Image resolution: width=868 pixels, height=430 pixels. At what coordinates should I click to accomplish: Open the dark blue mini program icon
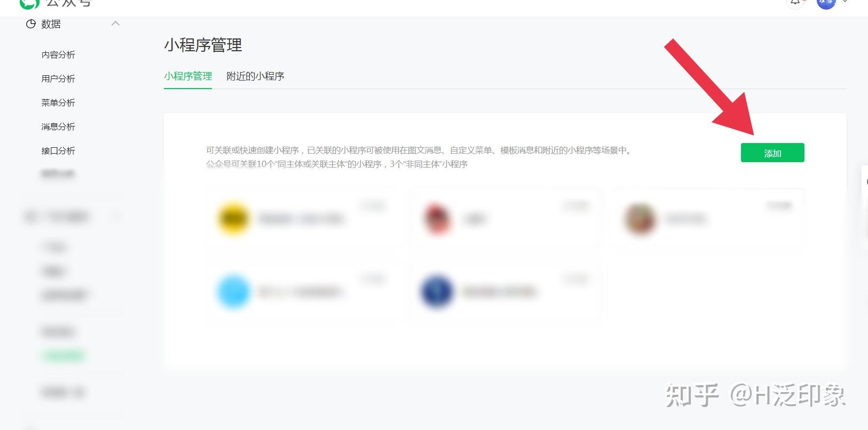pyautogui.click(x=437, y=292)
